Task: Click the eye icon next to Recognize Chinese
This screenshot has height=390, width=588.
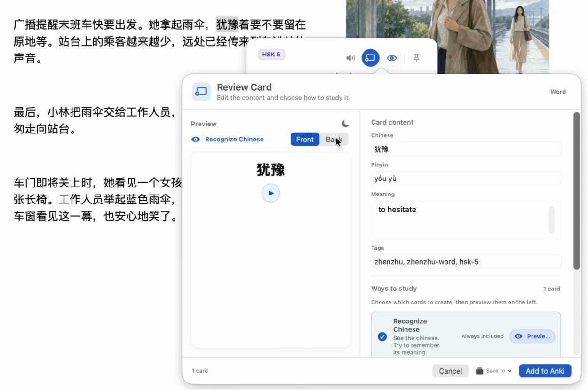Action: coord(196,139)
